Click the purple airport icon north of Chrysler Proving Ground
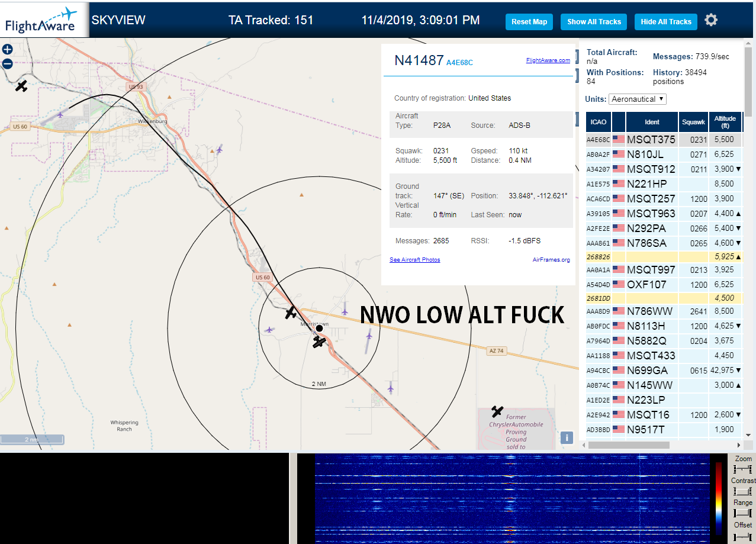The width and height of the screenshot is (756, 544). point(391,388)
